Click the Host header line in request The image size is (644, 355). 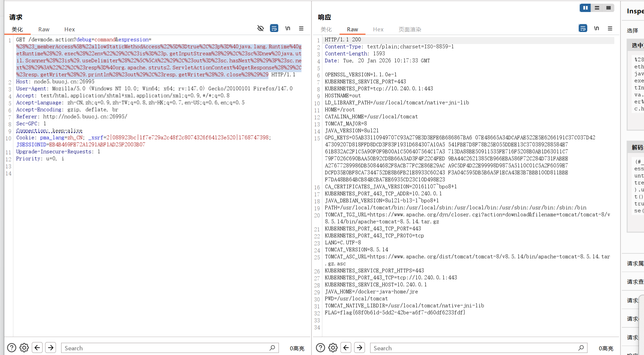(55, 81)
